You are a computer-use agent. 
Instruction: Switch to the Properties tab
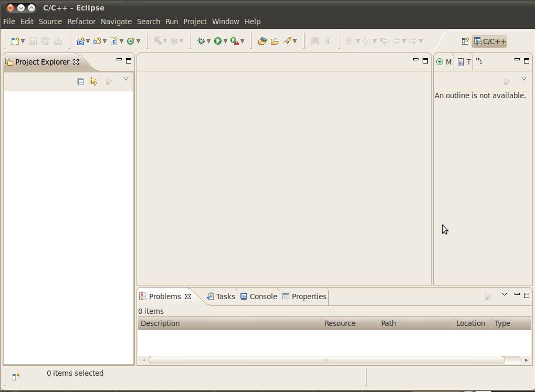tap(305, 296)
